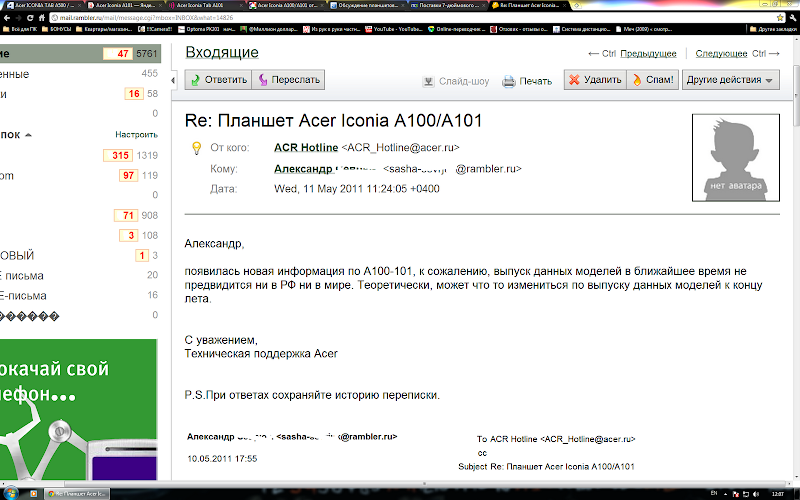The image size is (800, 500).
Task: Switch to Acer ICONIA TAB A500 tab
Action: pos(43,5)
